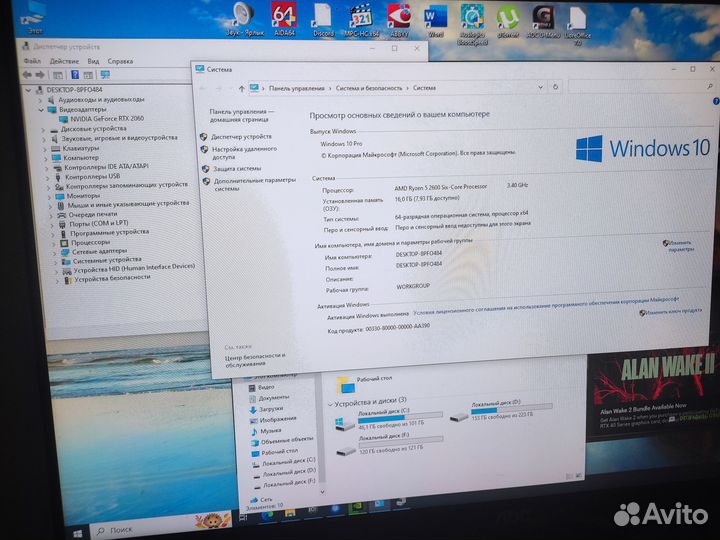Open the NVIDIA app from the taskbar
The image size is (720, 540).
pos(357,508)
